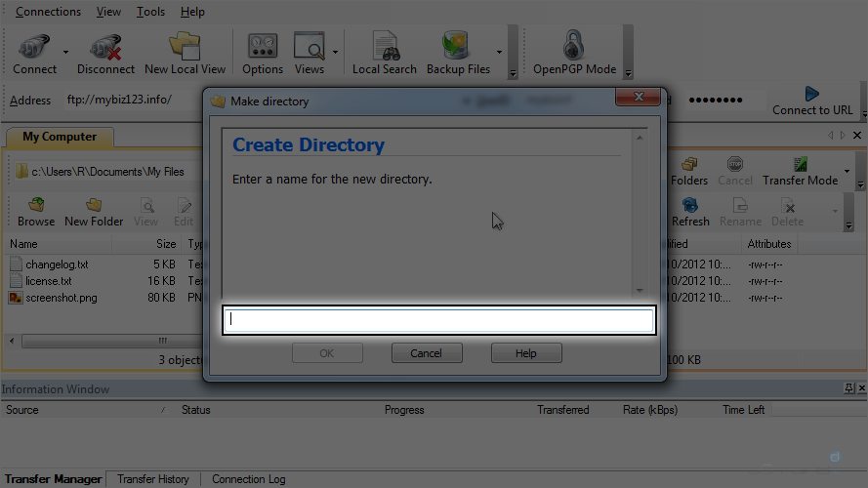Click Refresh in remote pane
Screen dimensions: 868x488
[690, 211]
